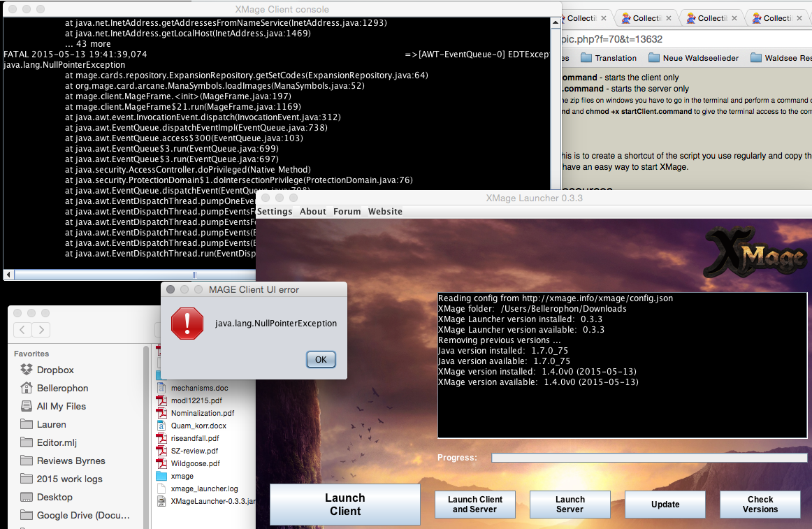The height and width of the screenshot is (529, 812).
Task: Click the 'FATAL 2015-05-13 19:41:39,074' console line
Action: pyautogui.click(x=75, y=55)
